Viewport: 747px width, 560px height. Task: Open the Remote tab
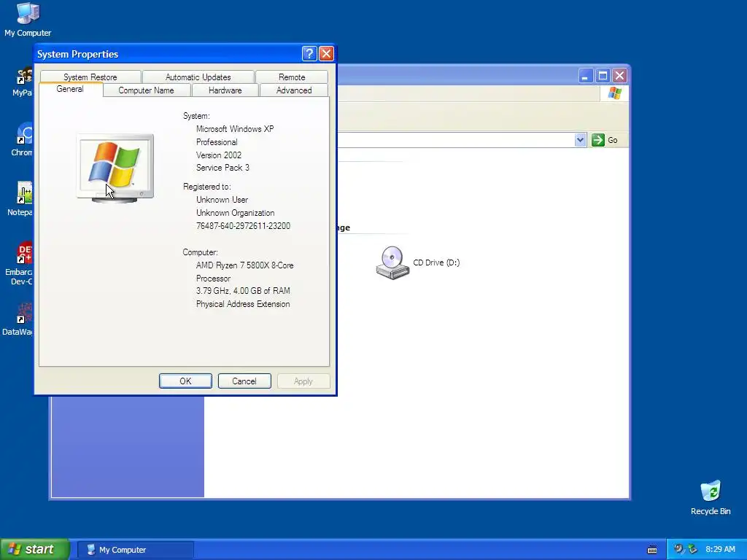(x=292, y=77)
